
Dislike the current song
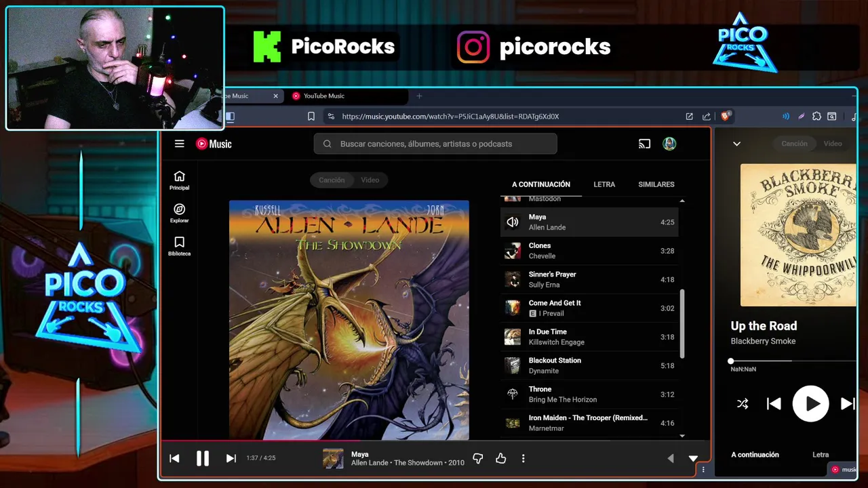pyautogui.click(x=477, y=459)
